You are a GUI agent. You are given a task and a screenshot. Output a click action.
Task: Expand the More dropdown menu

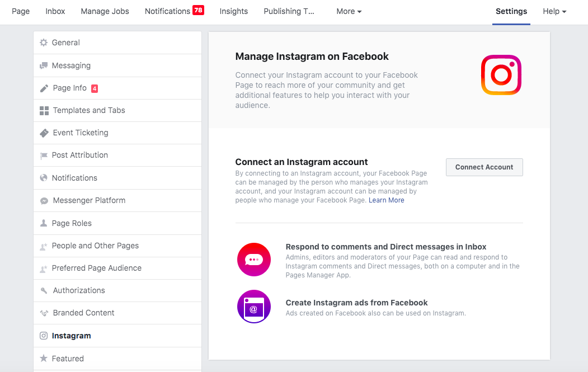click(349, 12)
